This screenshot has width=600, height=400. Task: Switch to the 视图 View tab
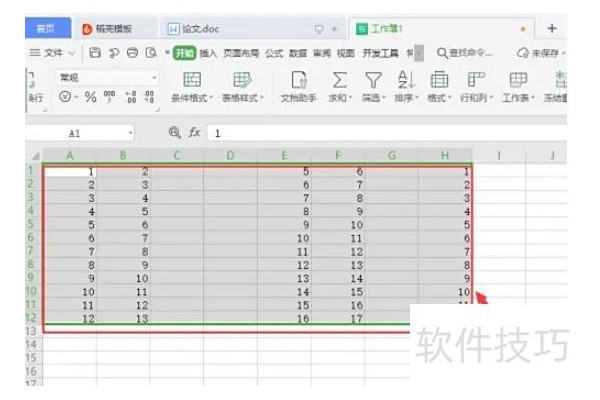coord(345,53)
